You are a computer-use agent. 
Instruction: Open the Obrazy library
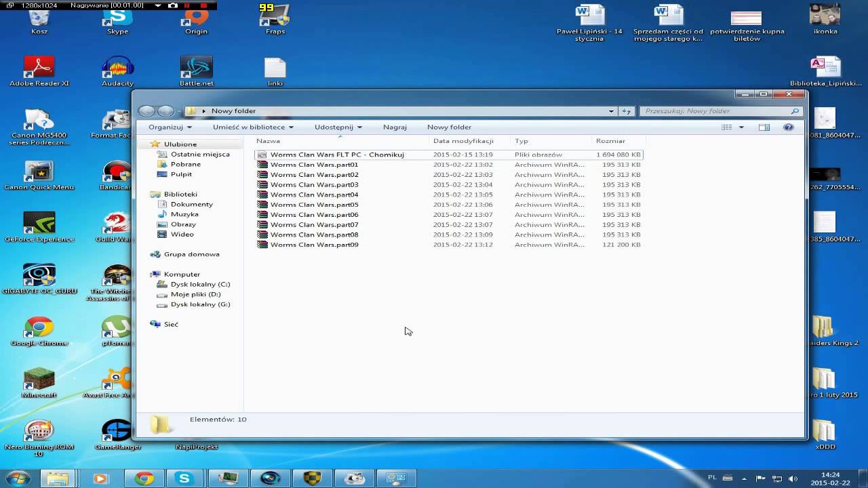[183, 224]
